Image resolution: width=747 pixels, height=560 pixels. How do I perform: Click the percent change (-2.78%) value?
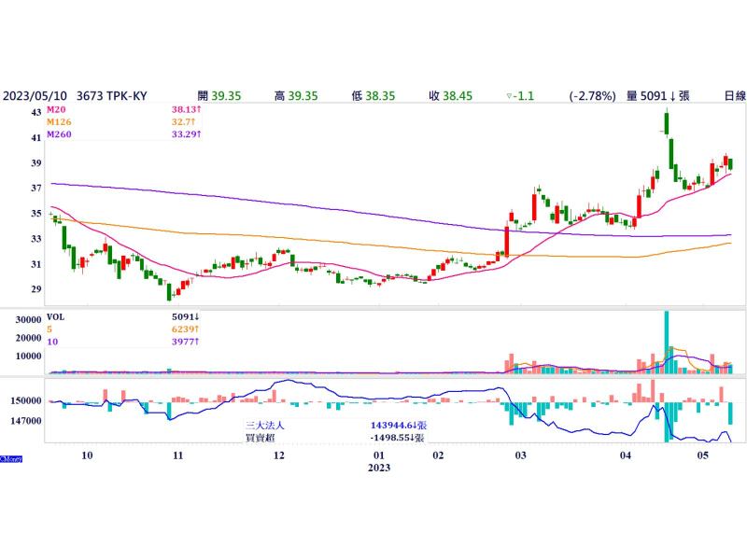592,95
